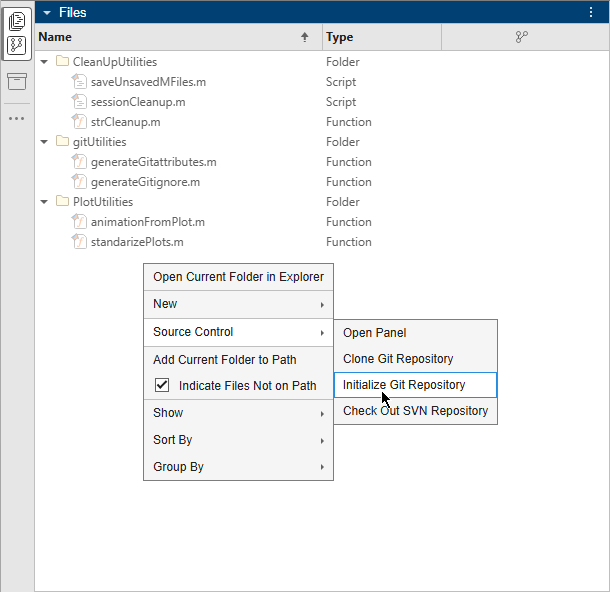Click the saveUnsavedMFiles.m script file icon
Viewport: 610px width, 592px height.
pyautogui.click(x=79, y=81)
